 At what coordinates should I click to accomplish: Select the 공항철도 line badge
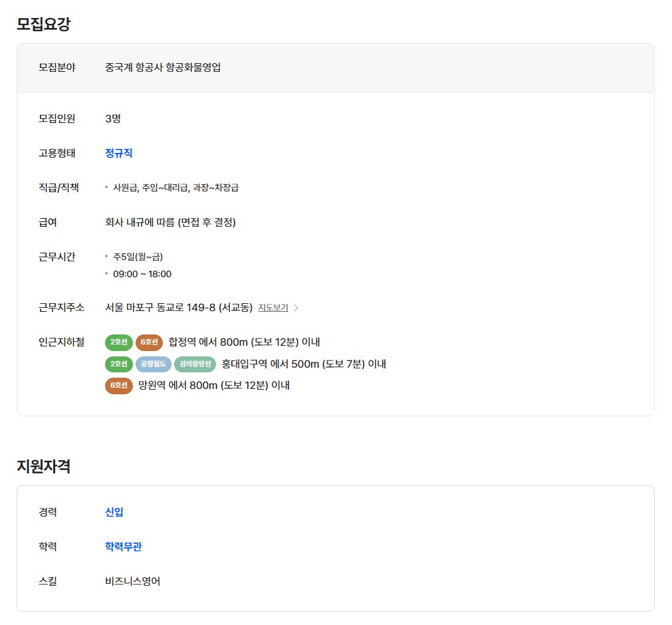point(153,364)
